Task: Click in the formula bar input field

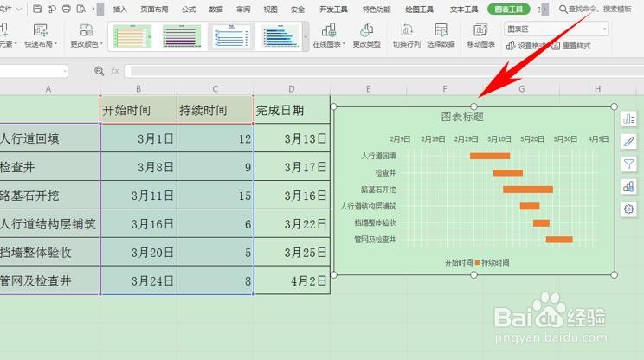Action: pyautogui.click(x=383, y=71)
